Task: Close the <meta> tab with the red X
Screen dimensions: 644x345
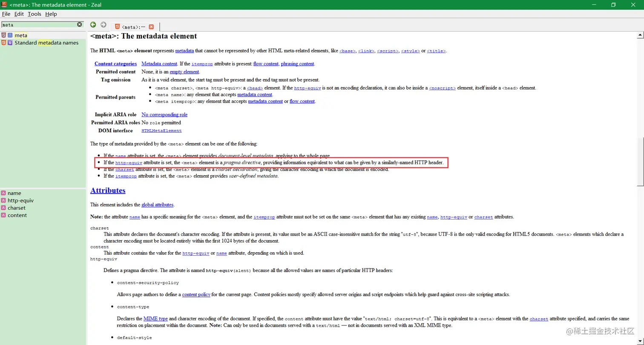Action: (151, 27)
